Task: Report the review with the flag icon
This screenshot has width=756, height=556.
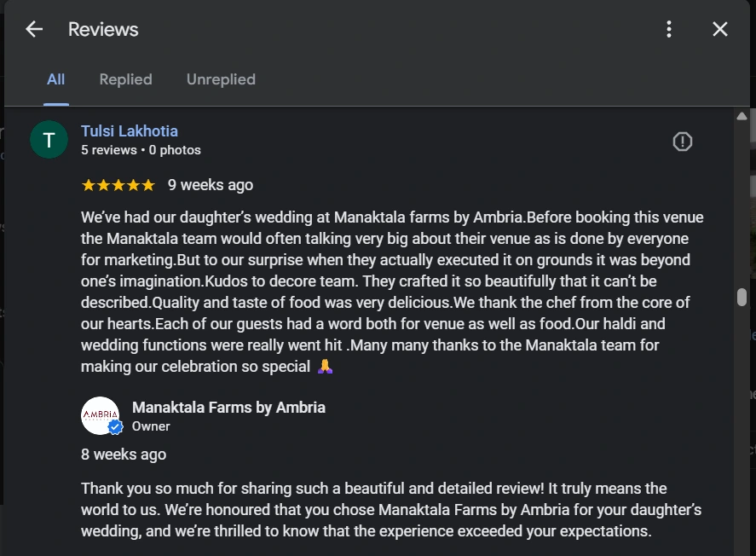Action: pos(682,142)
